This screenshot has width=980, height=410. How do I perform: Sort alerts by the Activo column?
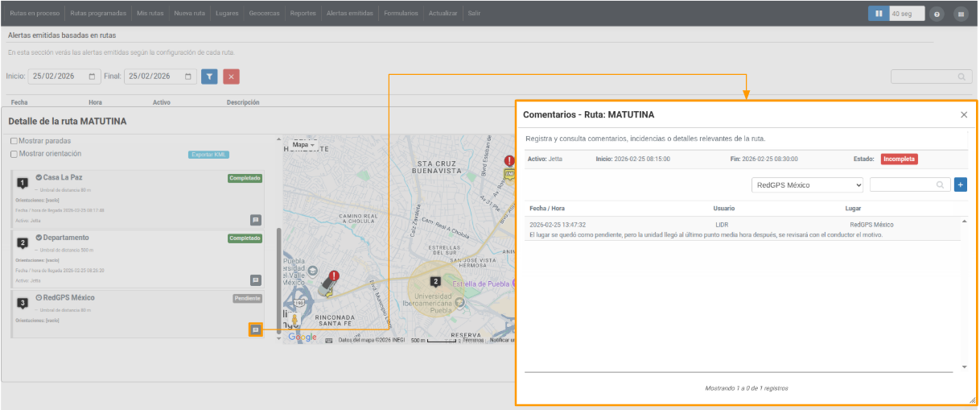161,102
